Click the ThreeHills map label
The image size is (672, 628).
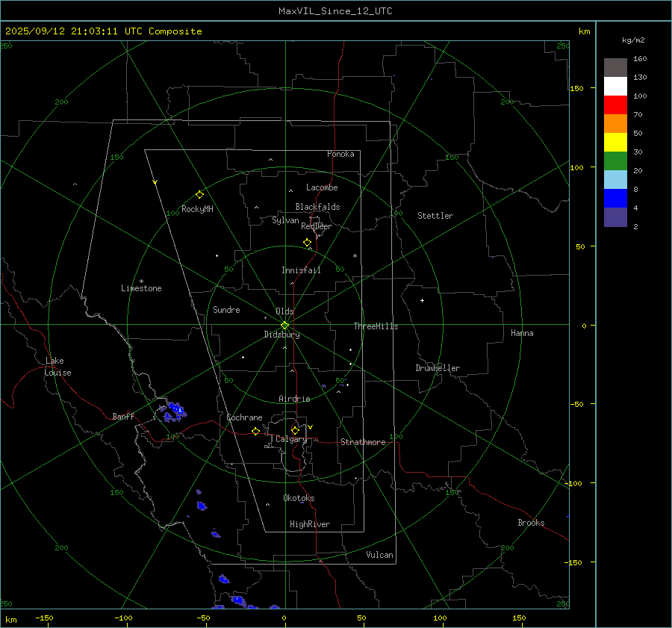pos(376,326)
